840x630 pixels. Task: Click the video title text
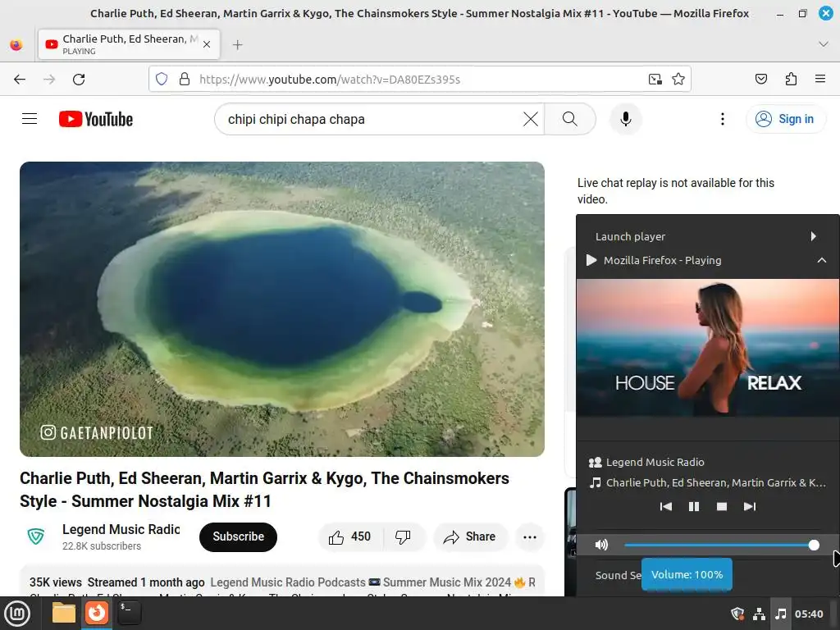pyautogui.click(x=265, y=489)
